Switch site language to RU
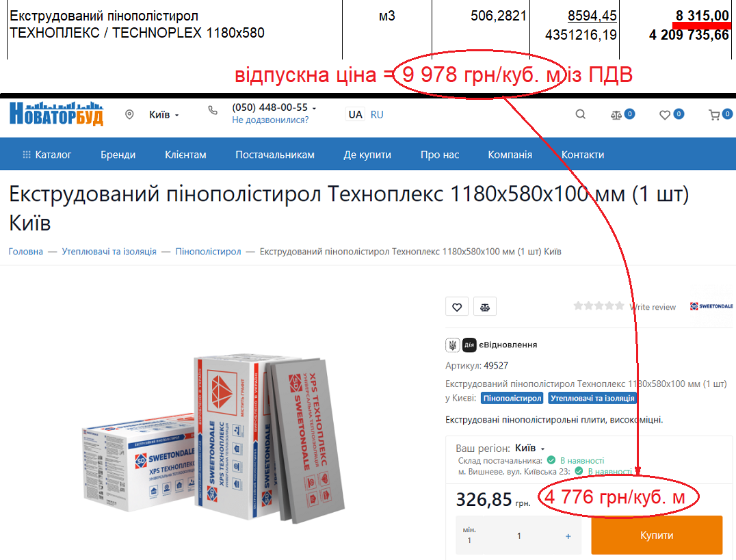The width and height of the screenshot is (736, 560). tap(377, 115)
